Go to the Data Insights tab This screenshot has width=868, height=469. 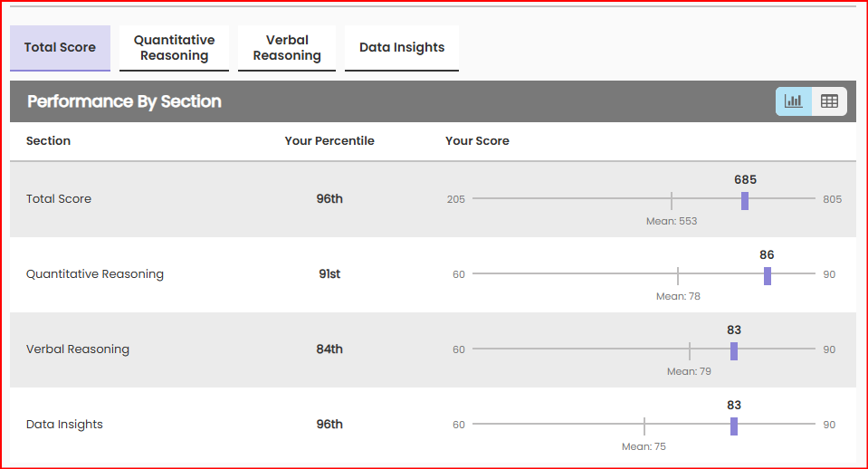(x=402, y=47)
